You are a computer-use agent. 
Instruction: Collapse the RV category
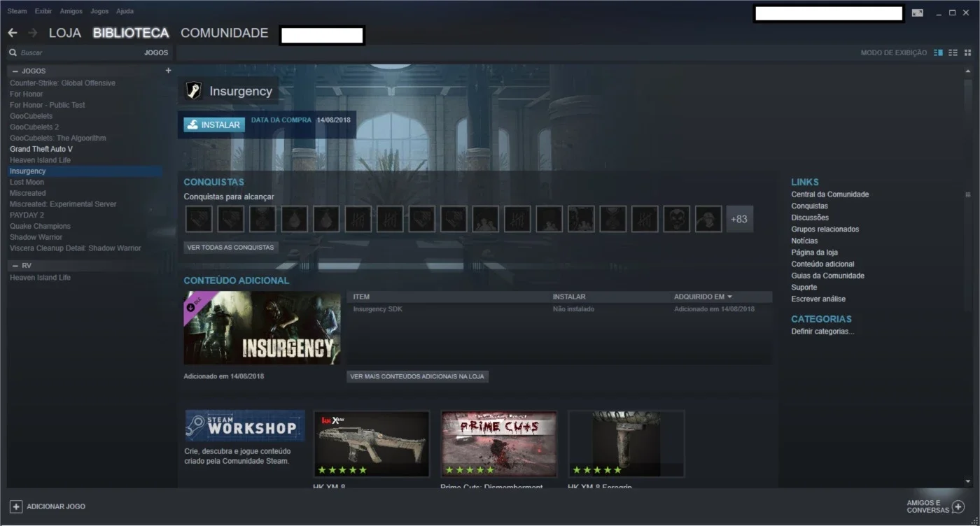click(15, 266)
